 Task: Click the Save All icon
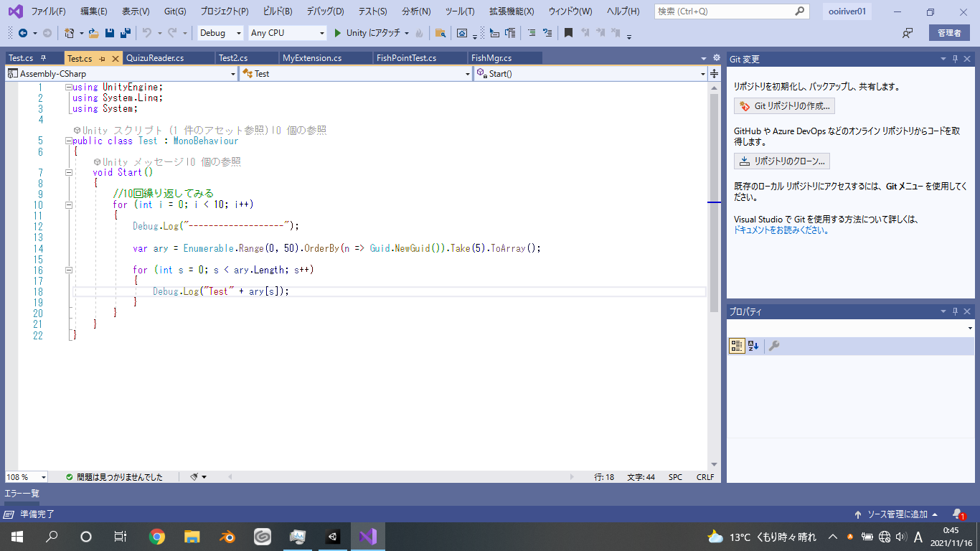(126, 33)
